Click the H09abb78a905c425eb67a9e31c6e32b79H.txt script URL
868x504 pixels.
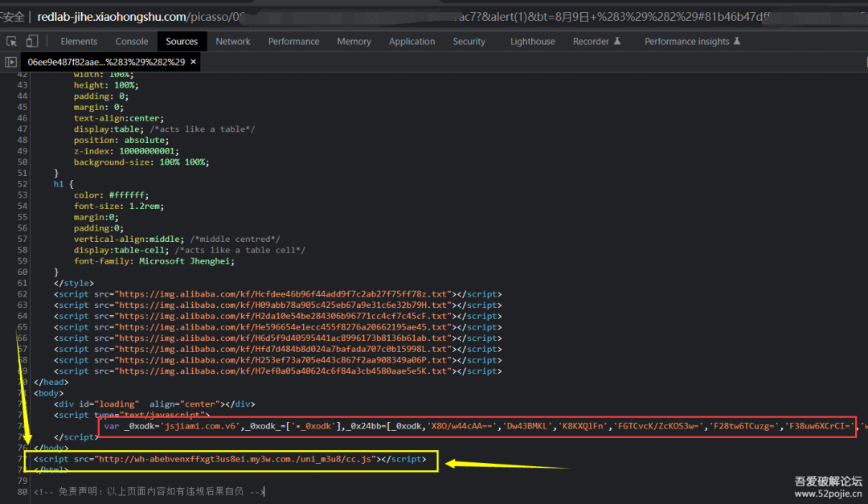click(282, 305)
